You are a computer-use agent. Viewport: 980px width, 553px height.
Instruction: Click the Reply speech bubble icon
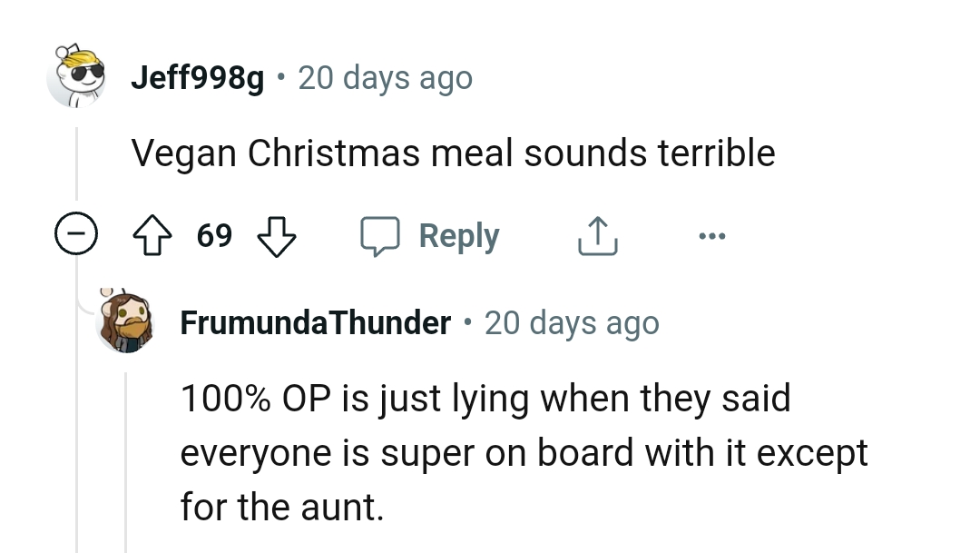[382, 235]
